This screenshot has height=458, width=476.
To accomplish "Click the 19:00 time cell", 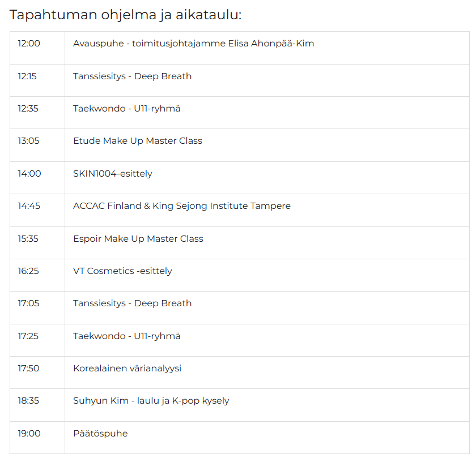I will (37, 438).
